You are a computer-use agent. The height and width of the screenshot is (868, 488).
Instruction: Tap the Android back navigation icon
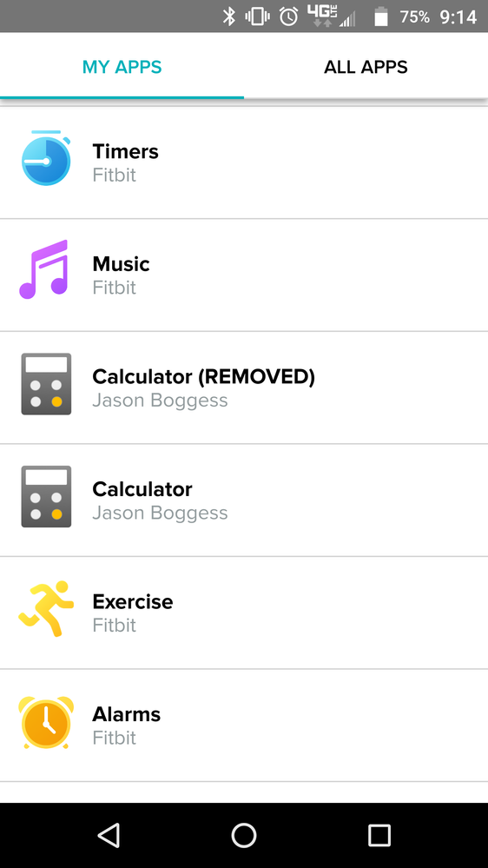point(109,835)
